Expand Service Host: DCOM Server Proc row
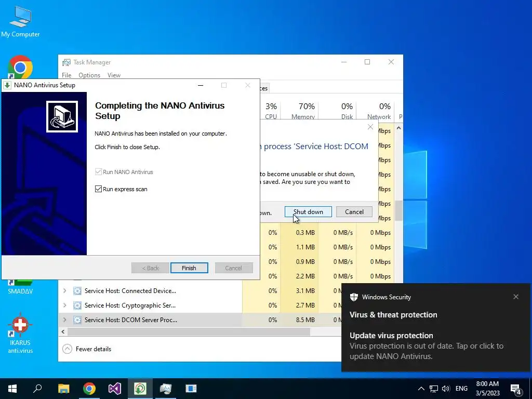 pos(64,320)
